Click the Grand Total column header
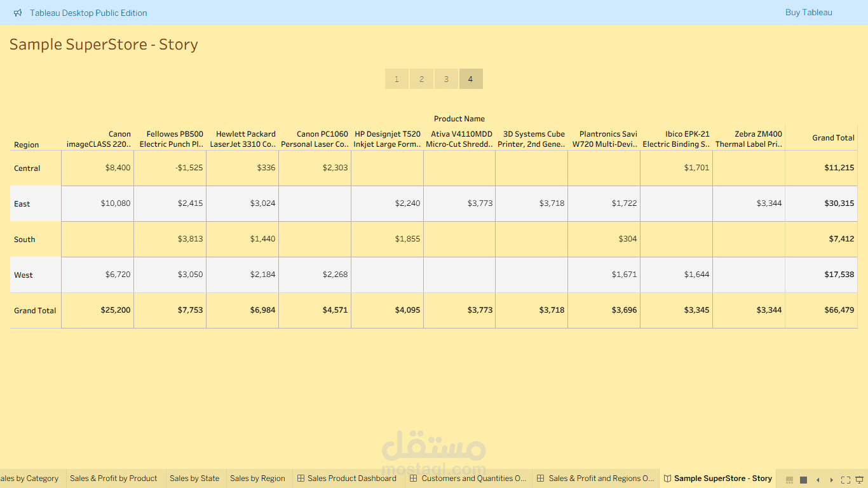 [x=833, y=138]
